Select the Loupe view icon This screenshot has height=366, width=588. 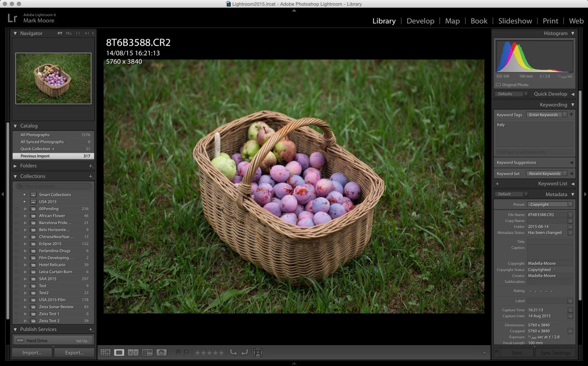pyautogui.click(x=119, y=353)
